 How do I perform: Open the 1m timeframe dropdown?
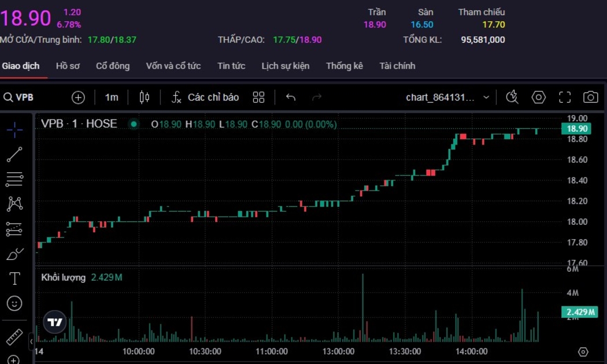112,97
